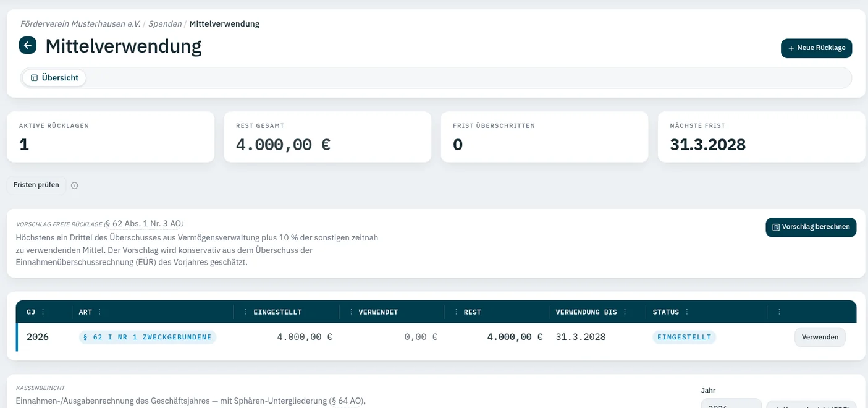The image size is (868, 408).
Task: Open the last column's menu dots
Action: point(778,312)
